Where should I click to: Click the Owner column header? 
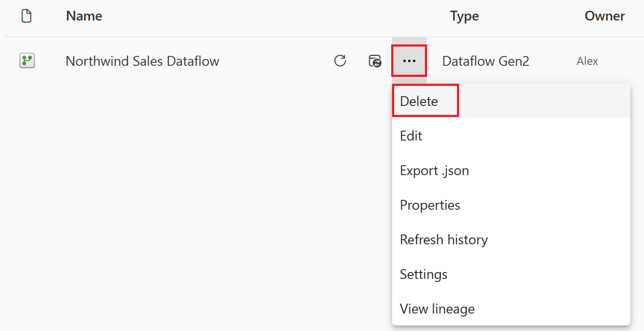(x=604, y=15)
